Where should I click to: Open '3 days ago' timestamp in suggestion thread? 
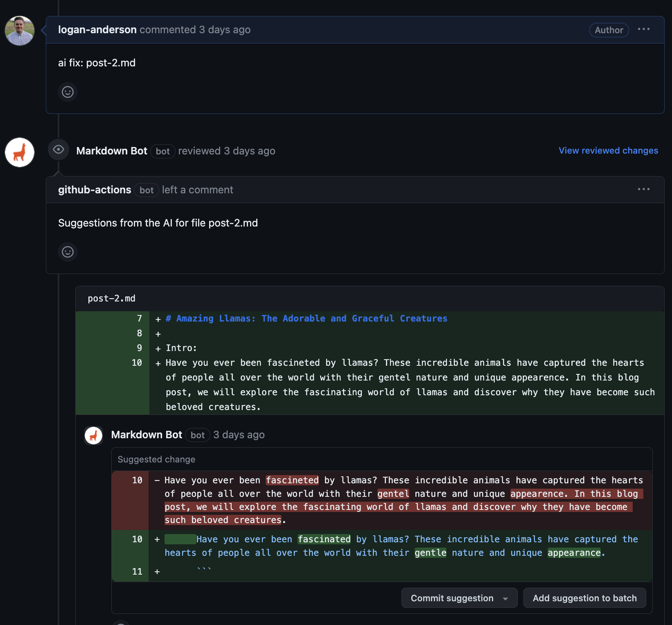(239, 435)
